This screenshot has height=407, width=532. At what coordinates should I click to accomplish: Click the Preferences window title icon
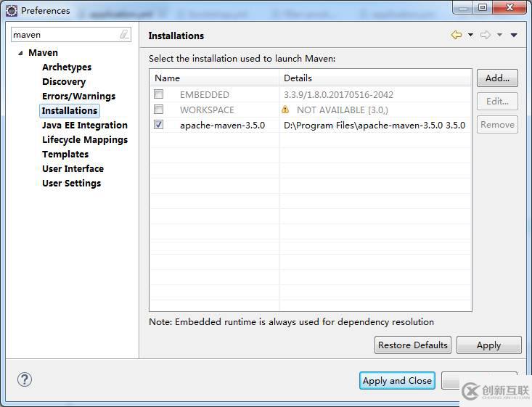[x=12, y=10]
